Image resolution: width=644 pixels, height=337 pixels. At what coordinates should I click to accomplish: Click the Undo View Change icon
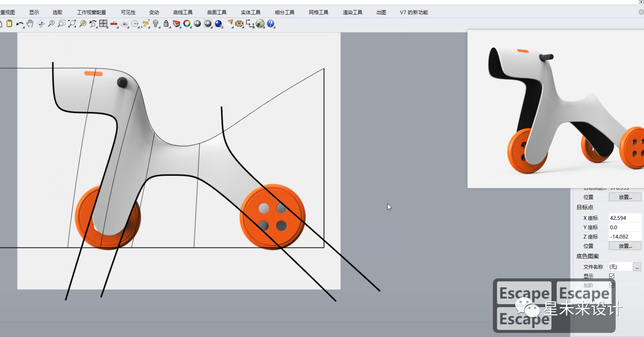coord(93,24)
